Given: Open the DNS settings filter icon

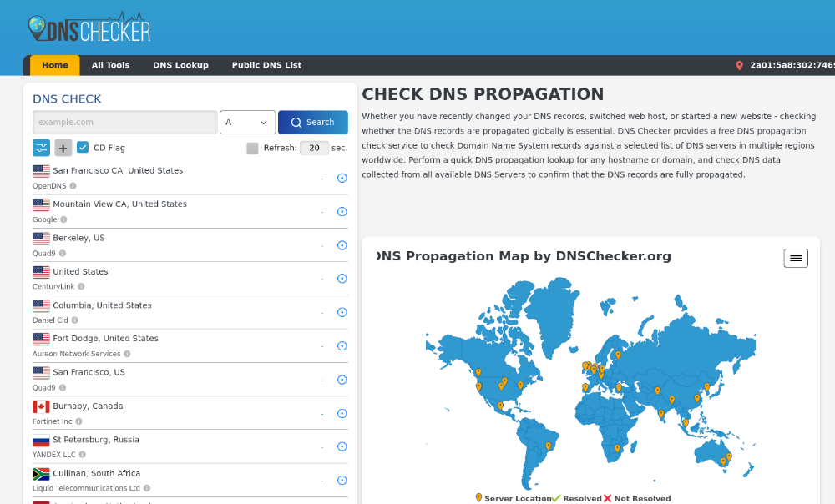Looking at the screenshot, I should 41,148.
